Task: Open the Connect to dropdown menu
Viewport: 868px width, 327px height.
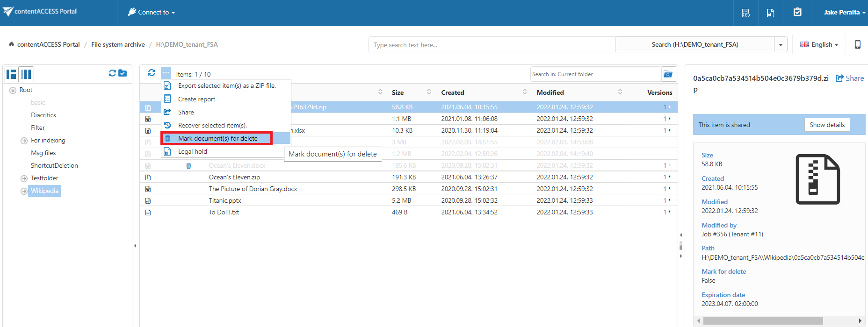Action: [151, 13]
